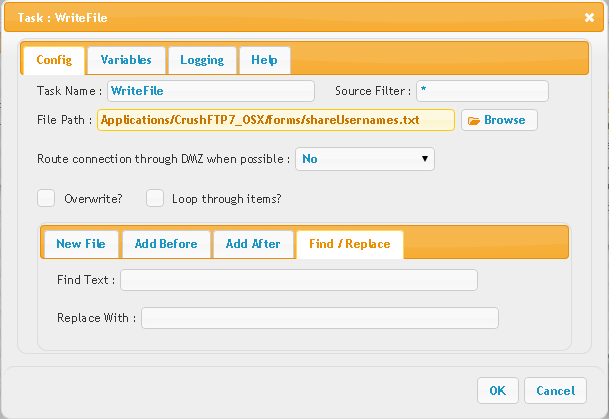
Task: Open the Logging tab
Action: (202, 60)
